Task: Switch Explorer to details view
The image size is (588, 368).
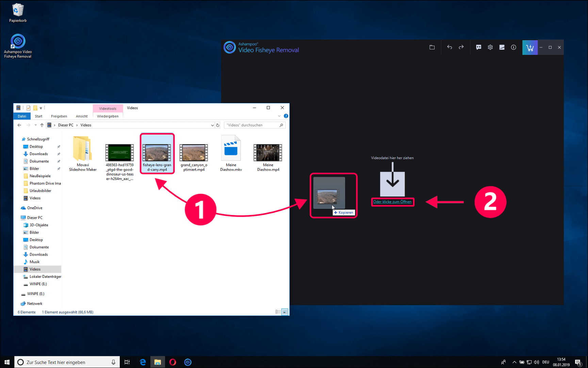Action: pos(278,312)
